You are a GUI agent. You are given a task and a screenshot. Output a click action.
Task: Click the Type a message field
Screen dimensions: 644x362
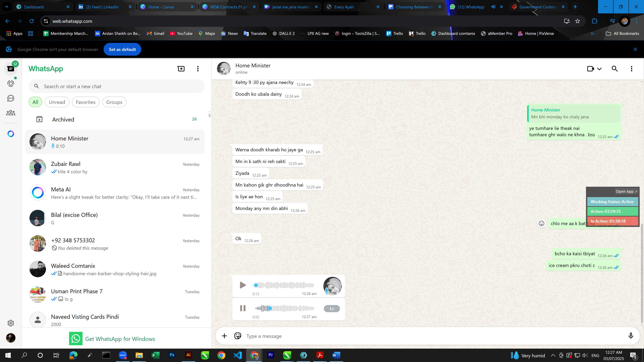coord(435,336)
